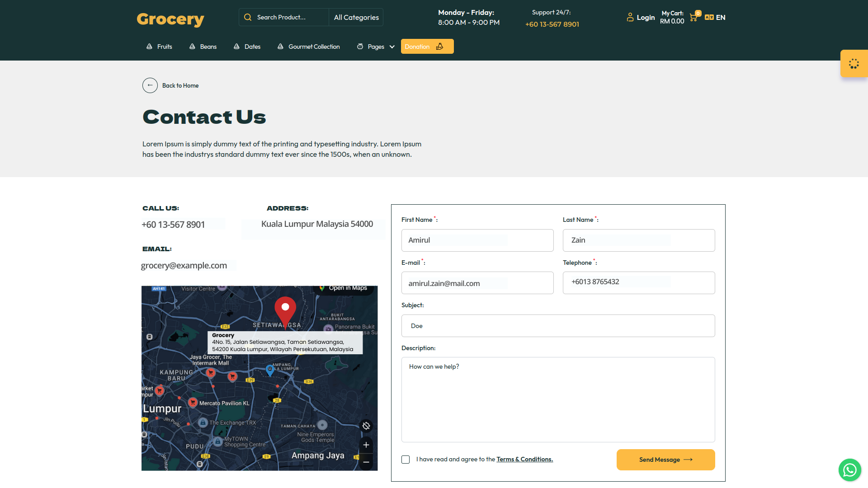Viewport: 868px width, 488px height.
Task: Click into the Description text area
Action: coord(558,399)
